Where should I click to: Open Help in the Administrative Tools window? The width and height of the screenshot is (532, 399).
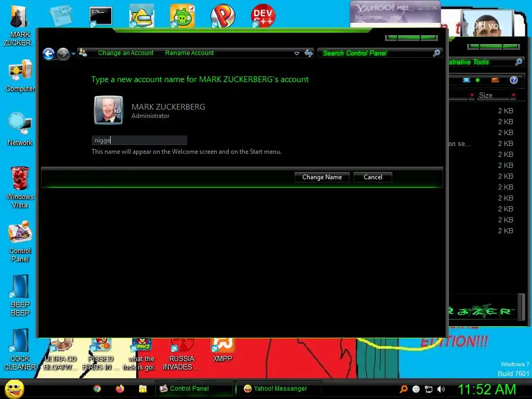(514, 80)
